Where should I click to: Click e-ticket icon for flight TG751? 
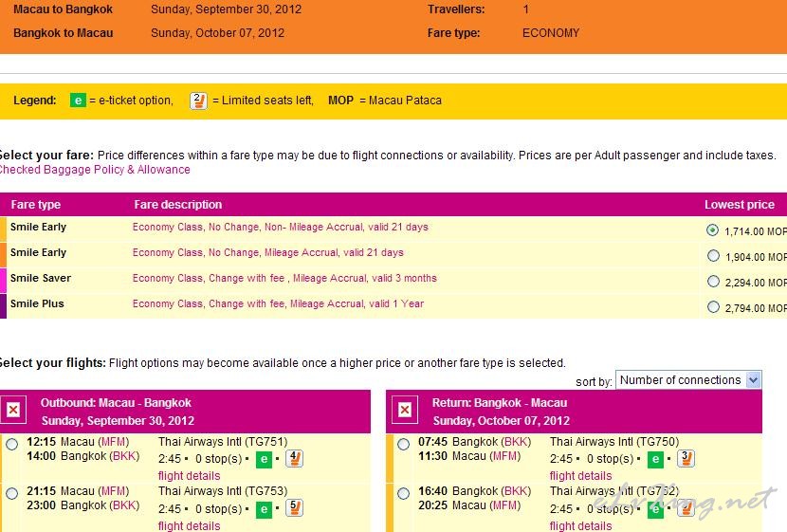[x=265, y=460]
